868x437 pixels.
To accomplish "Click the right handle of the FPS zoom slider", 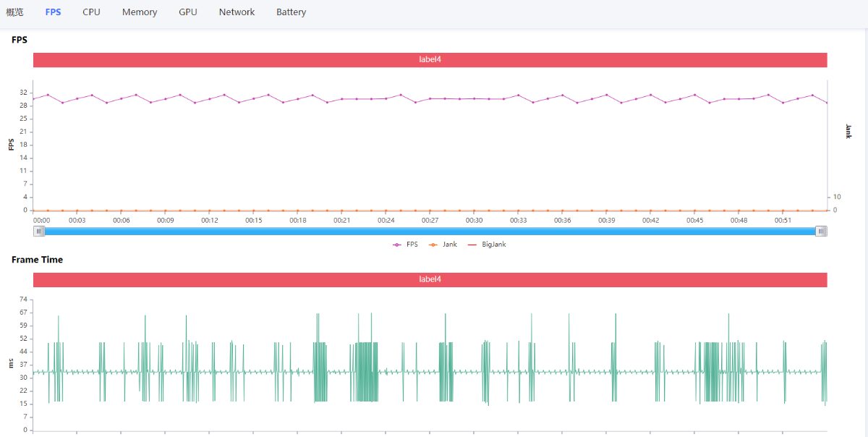I will pyautogui.click(x=821, y=231).
